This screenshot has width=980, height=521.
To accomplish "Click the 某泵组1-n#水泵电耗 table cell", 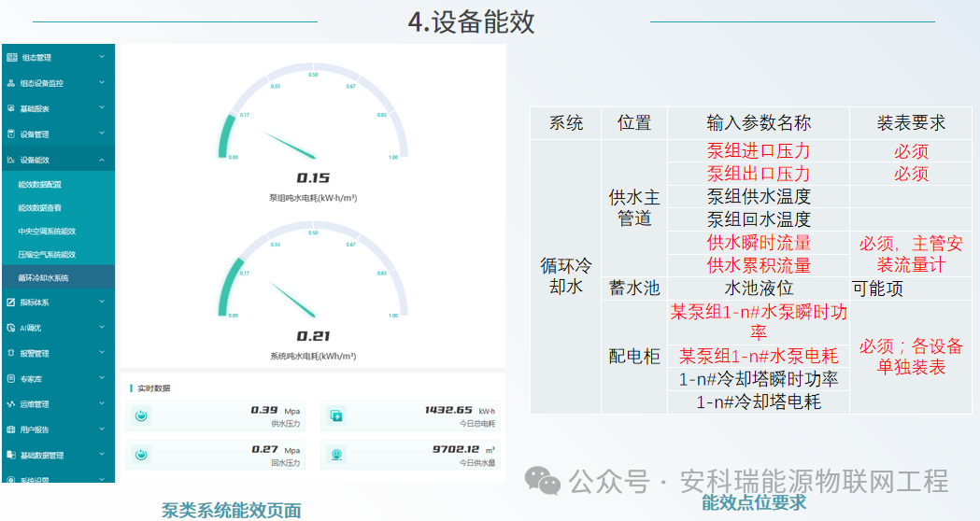I will pyautogui.click(x=759, y=356).
